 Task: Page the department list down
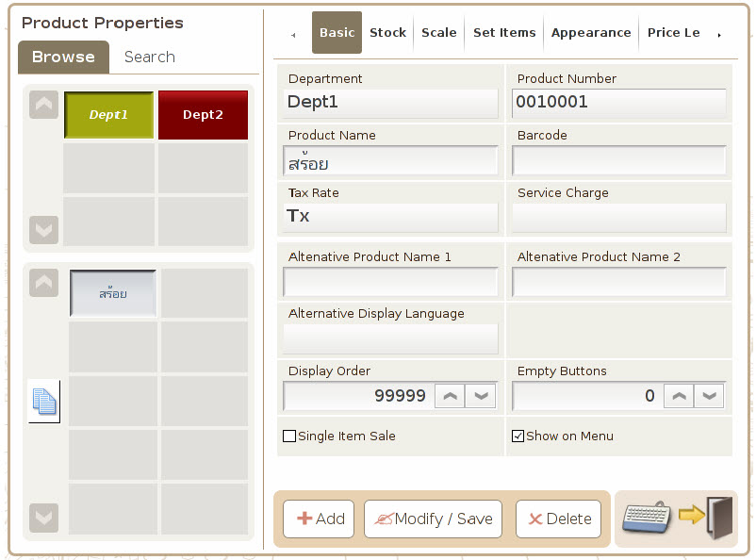coord(44,230)
